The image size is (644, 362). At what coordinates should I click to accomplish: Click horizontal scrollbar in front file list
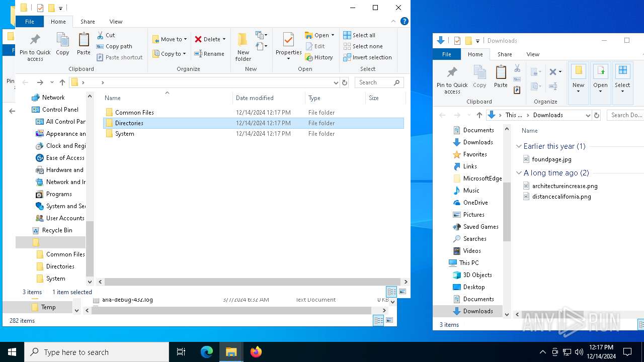253,282
